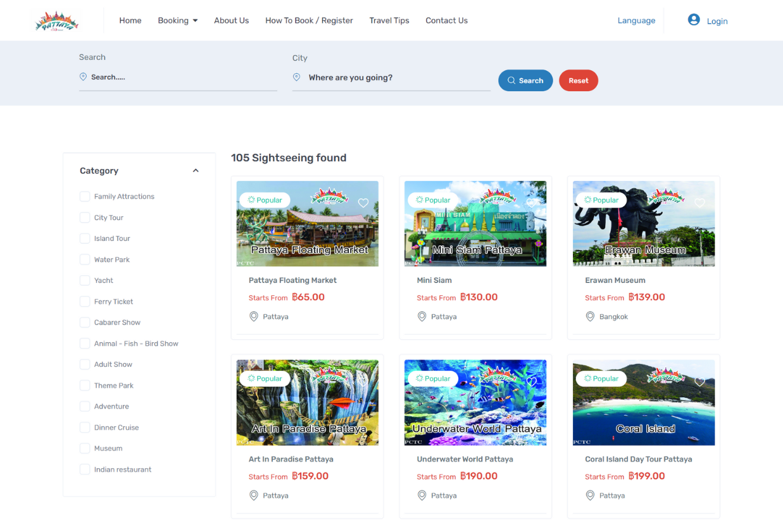Open the Contact Us menu item

[x=446, y=20]
